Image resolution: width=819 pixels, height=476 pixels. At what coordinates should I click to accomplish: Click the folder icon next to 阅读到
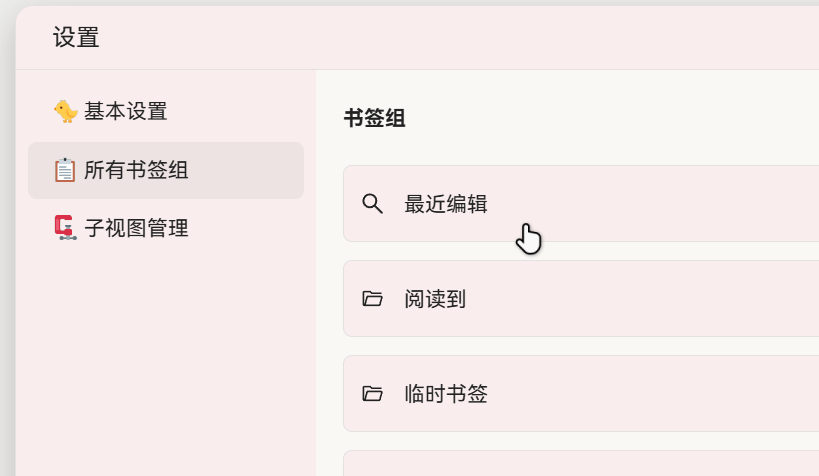pyautogui.click(x=372, y=299)
